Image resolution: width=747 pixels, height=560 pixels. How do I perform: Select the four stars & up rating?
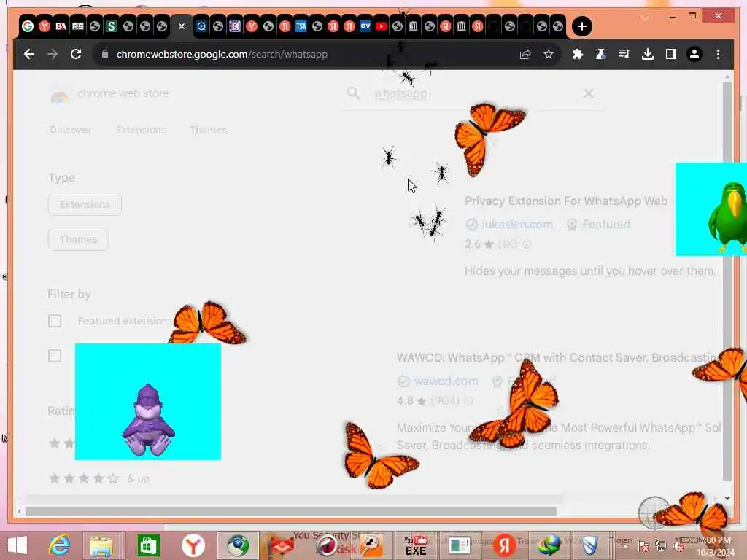[x=99, y=478]
